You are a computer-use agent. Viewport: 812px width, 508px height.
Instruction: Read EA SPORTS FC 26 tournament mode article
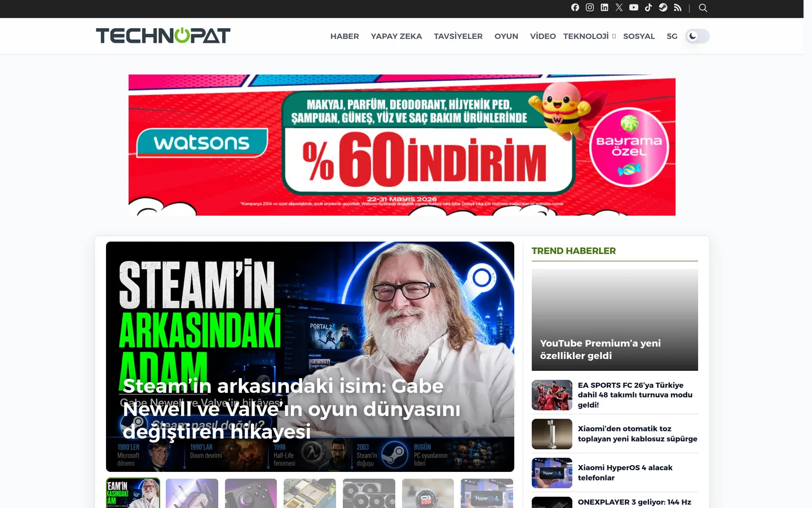(x=636, y=395)
